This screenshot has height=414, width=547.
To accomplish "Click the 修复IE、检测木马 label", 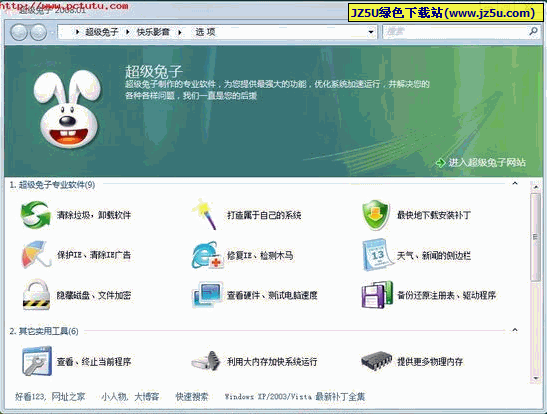I will pyautogui.click(x=260, y=255).
